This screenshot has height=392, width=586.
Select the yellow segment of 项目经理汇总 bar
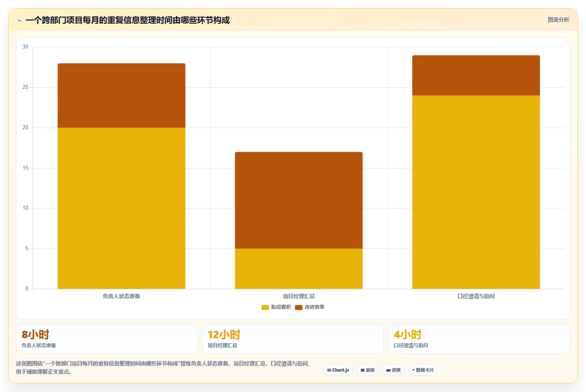coord(299,269)
